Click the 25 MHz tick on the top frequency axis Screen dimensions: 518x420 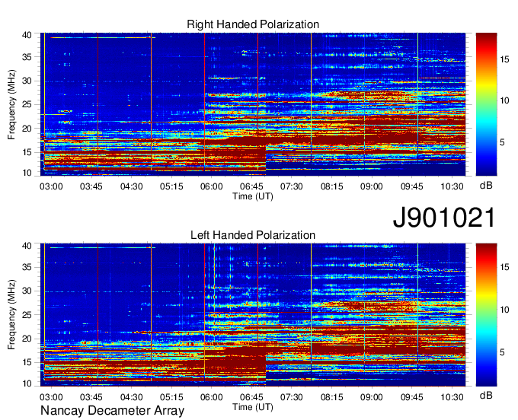point(27,104)
